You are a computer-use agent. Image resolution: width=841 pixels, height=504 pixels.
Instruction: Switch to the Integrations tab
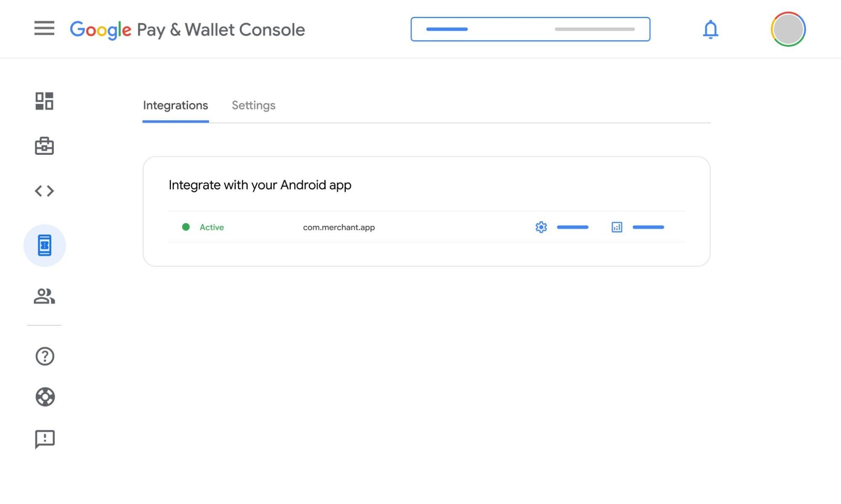pos(175,105)
